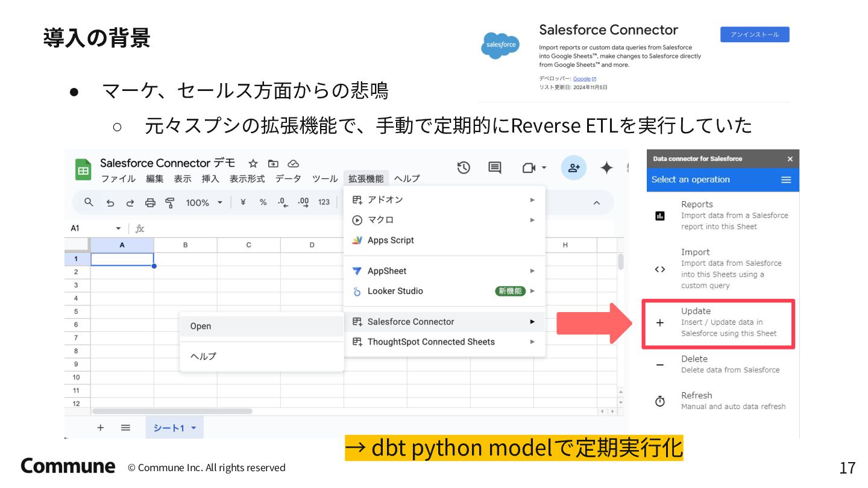Click the アンインストール button
The height and width of the screenshot is (488, 868).
pyautogui.click(x=755, y=34)
